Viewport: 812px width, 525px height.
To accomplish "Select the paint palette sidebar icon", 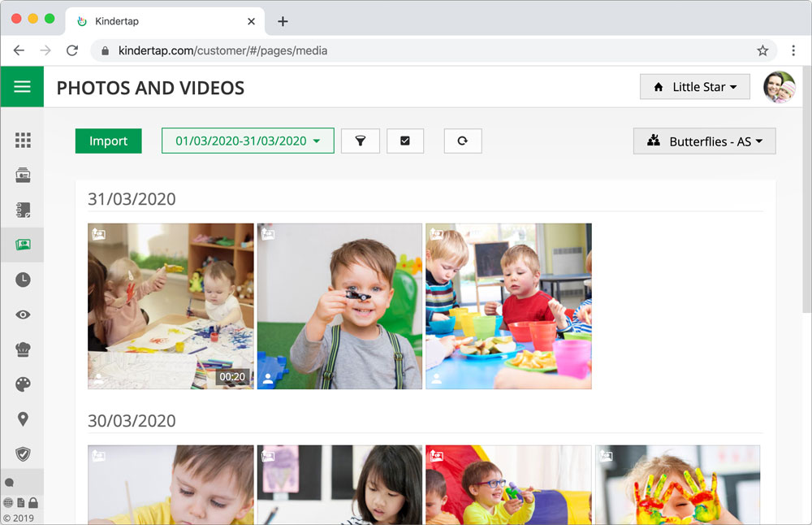I will 23,384.
